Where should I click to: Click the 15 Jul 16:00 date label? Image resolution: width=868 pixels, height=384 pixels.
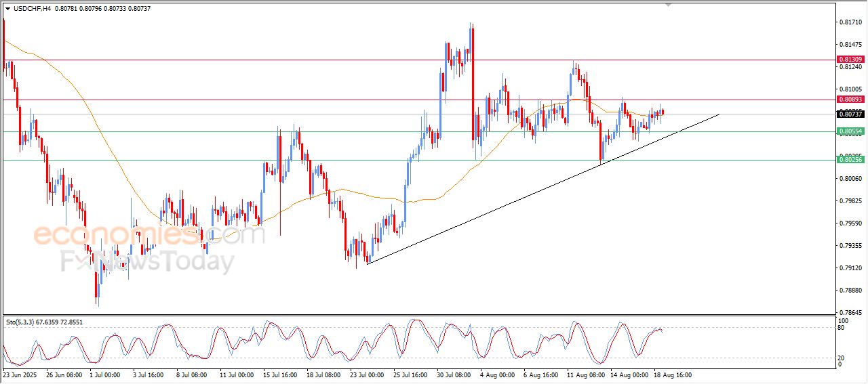pos(280,375)
